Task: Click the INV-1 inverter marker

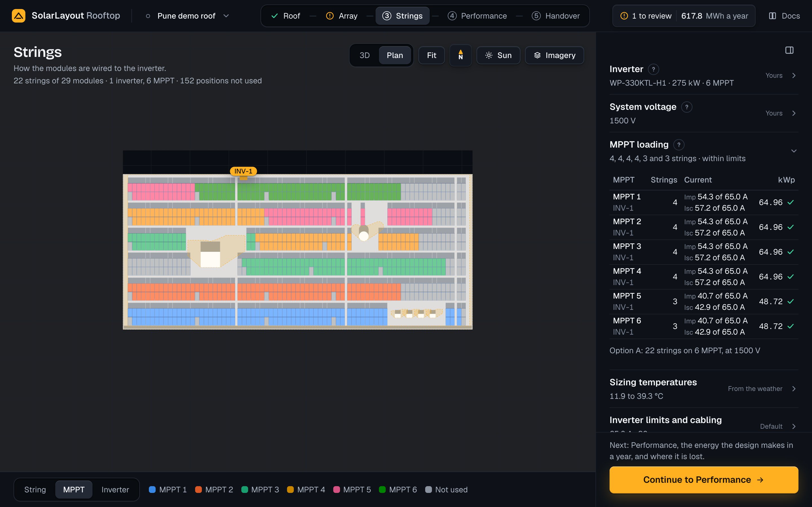Action: click(243, 171)
